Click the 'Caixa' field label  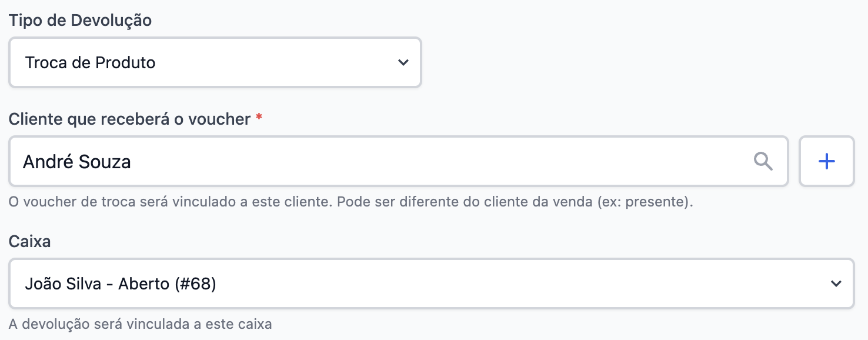pos(29,241)
